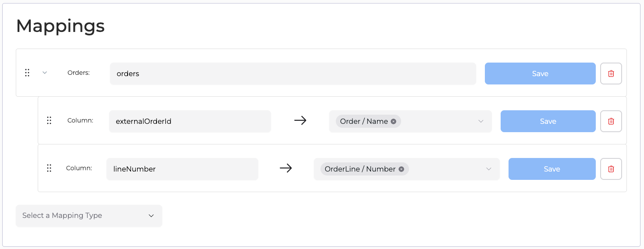Remove the Order / Name tag

pyautogui.click(x=393, y=121)
